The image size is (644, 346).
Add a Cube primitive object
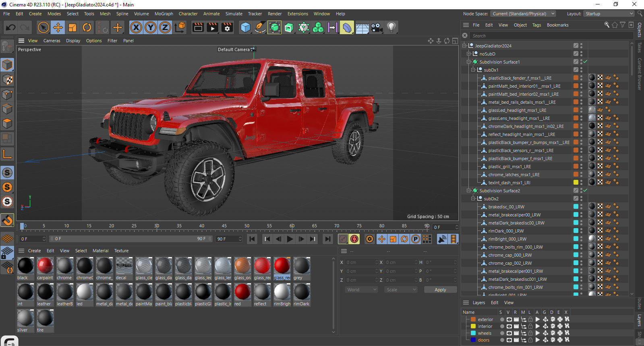pyautogui.click(x=245, y=27)
